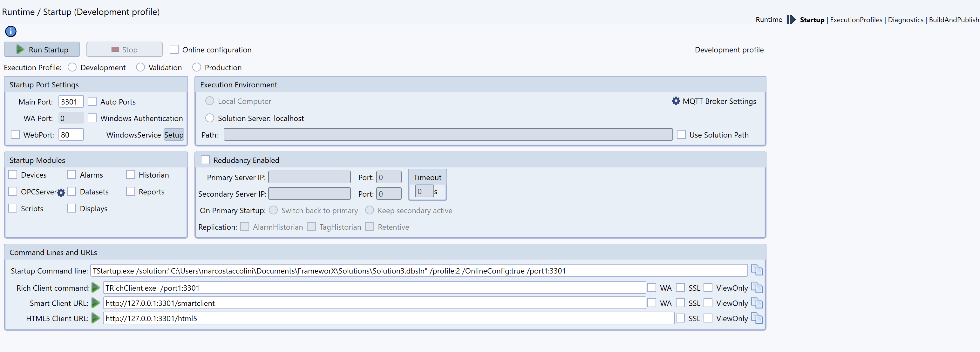
Task: Launch HTML5 Client URL green arrow
Action: [96, 318]
